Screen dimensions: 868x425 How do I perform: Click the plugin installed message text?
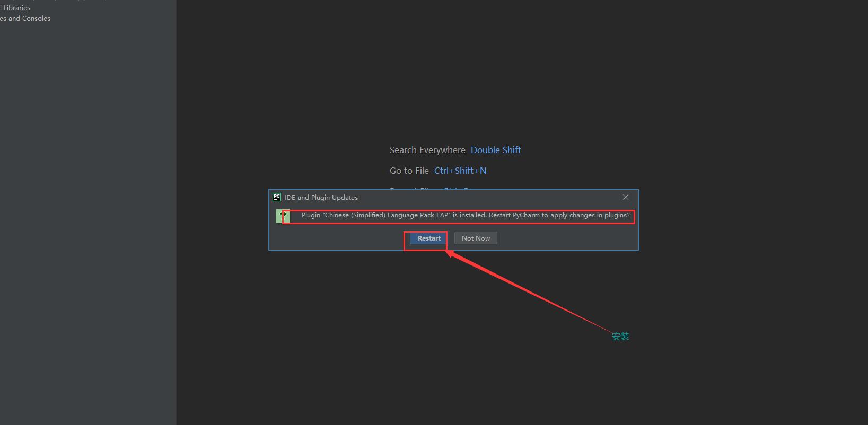[466, 215]
